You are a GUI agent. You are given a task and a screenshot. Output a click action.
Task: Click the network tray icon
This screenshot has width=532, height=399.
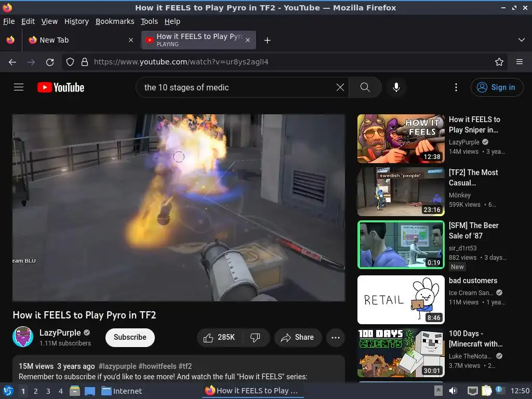472,391
